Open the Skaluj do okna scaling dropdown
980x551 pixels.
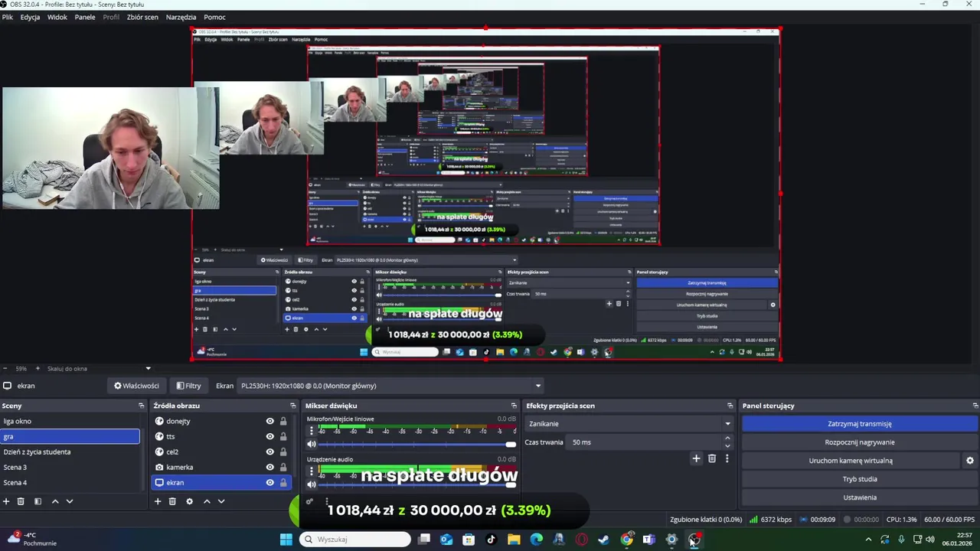click(100, 369)
